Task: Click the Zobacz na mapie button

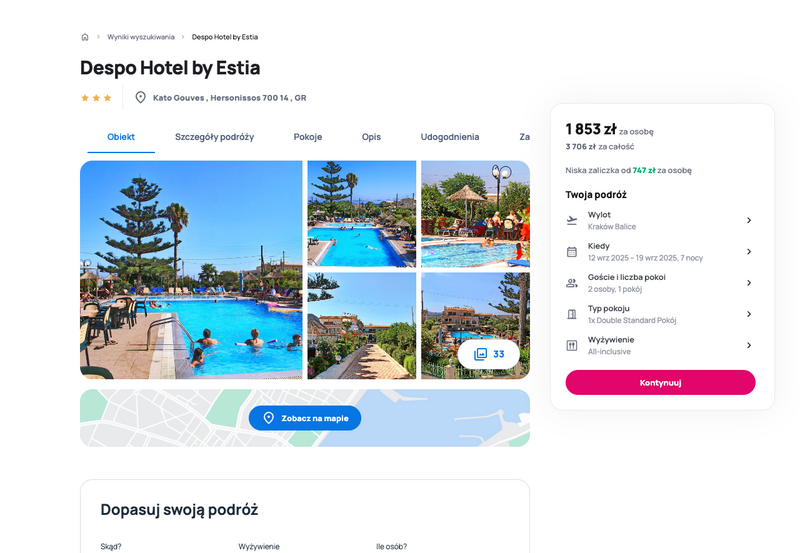Action: click(x=305, y=418)
